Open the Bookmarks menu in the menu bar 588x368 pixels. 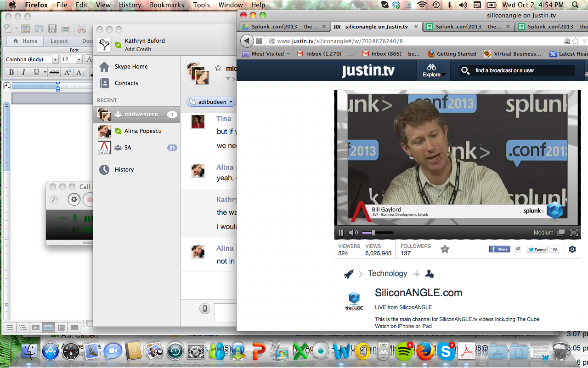[167, 5]
